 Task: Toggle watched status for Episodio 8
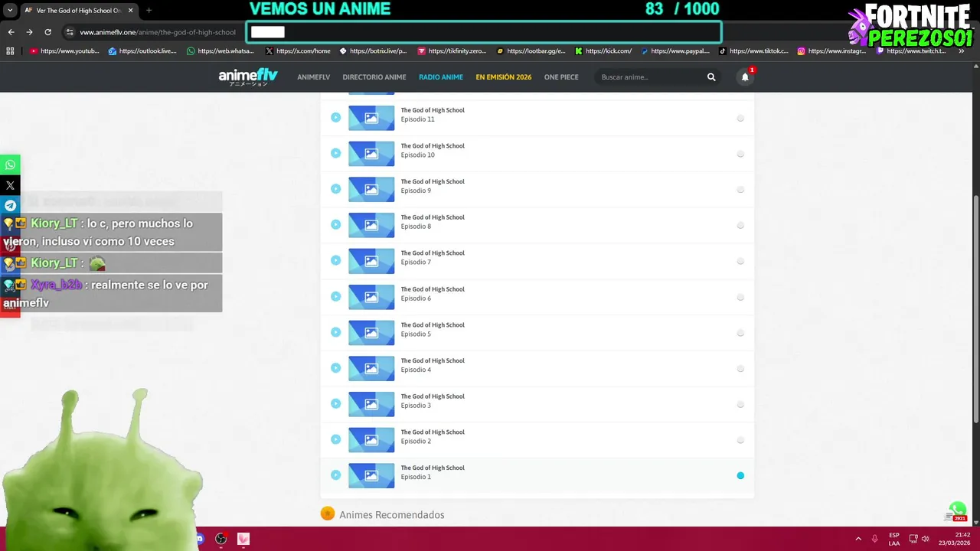point(740,226)
